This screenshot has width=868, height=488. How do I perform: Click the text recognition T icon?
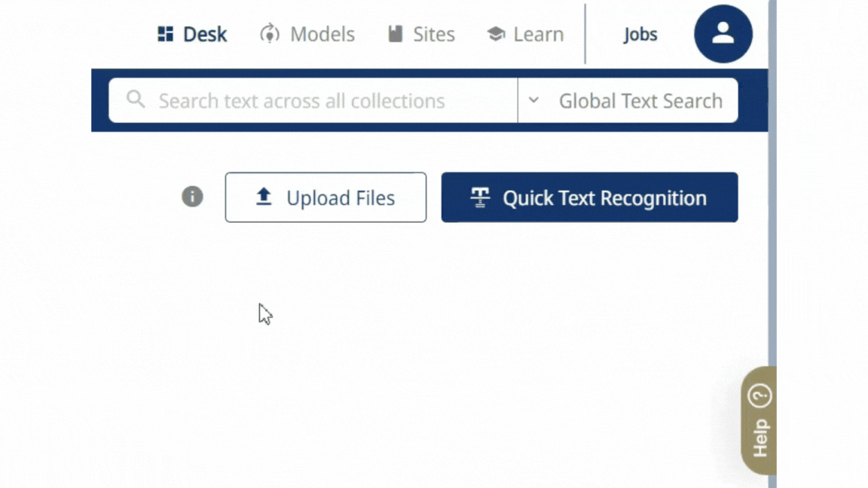[x=480, y=197]
